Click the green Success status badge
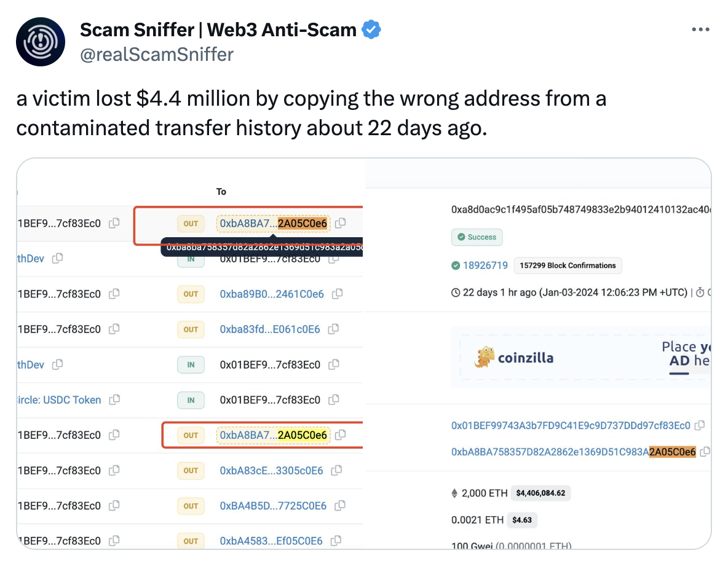The image size is (728, 569). click(477, 237)
